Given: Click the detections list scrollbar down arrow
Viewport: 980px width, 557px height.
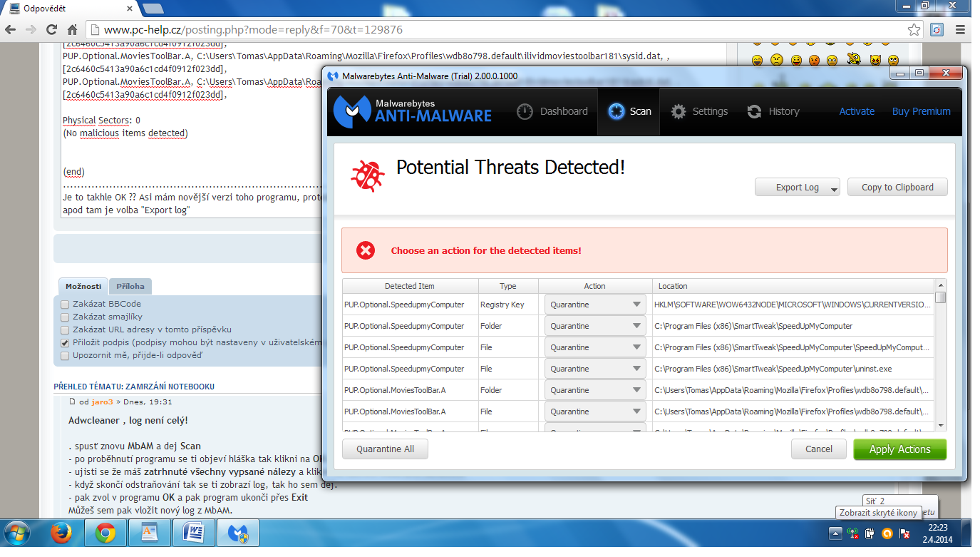Looking at the screenshot, I should (x=941, y=425).
